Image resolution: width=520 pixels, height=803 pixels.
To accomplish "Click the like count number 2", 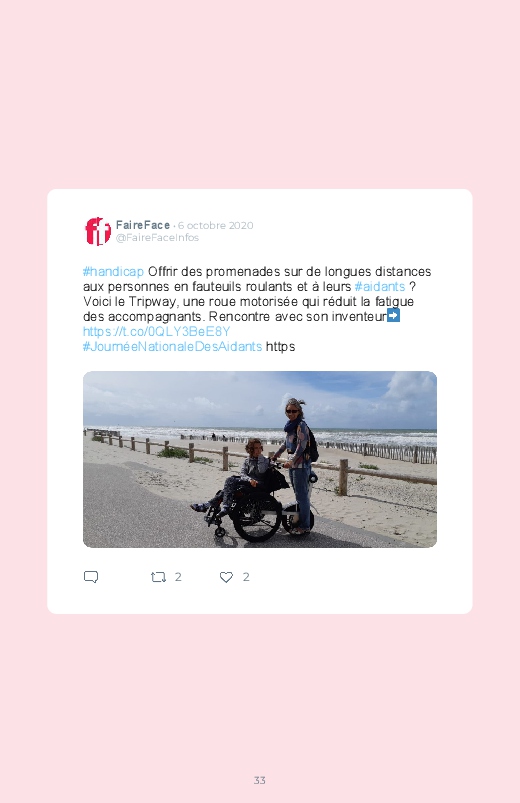I will pos(246,577).
